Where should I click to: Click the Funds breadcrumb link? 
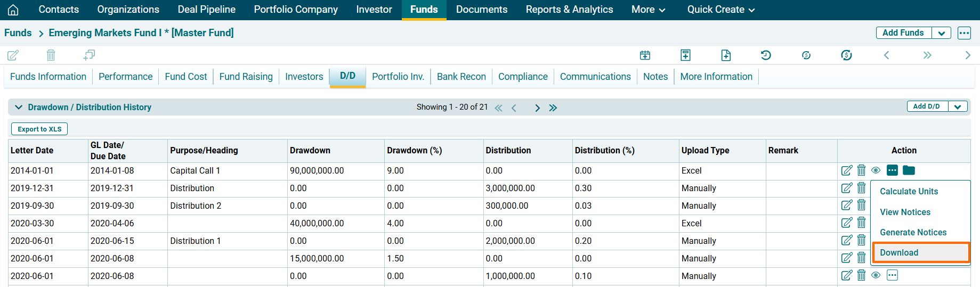(18, 33)
